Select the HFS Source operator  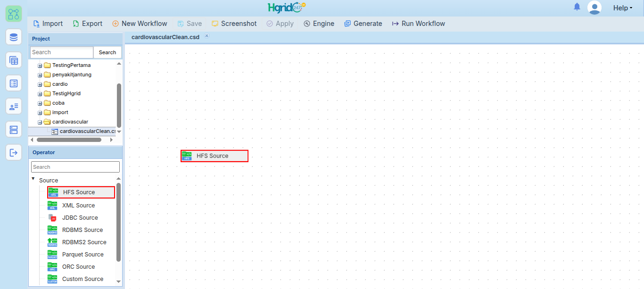tap(81, 192)
